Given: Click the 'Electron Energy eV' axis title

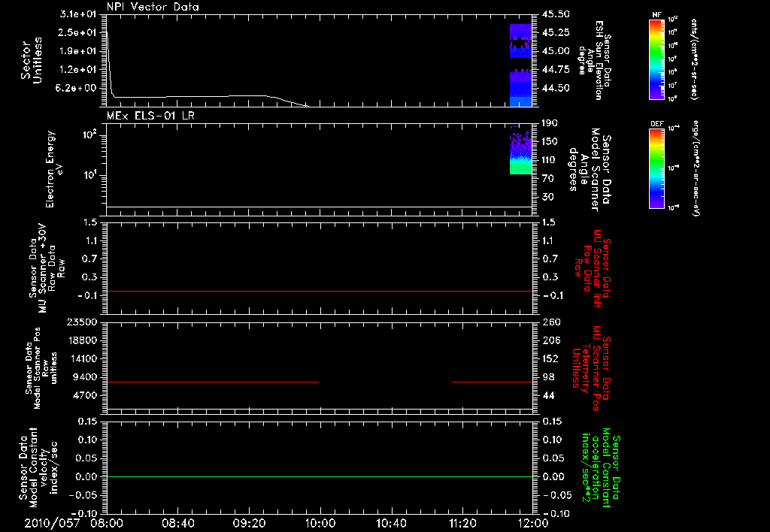Looking at the screenshot, I should 54,169.
